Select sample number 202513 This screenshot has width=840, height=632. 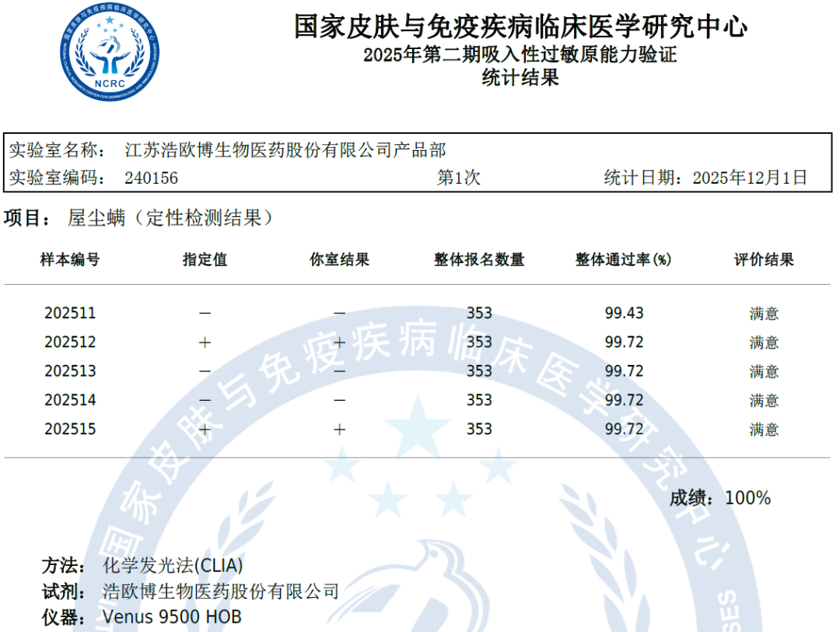70,371
